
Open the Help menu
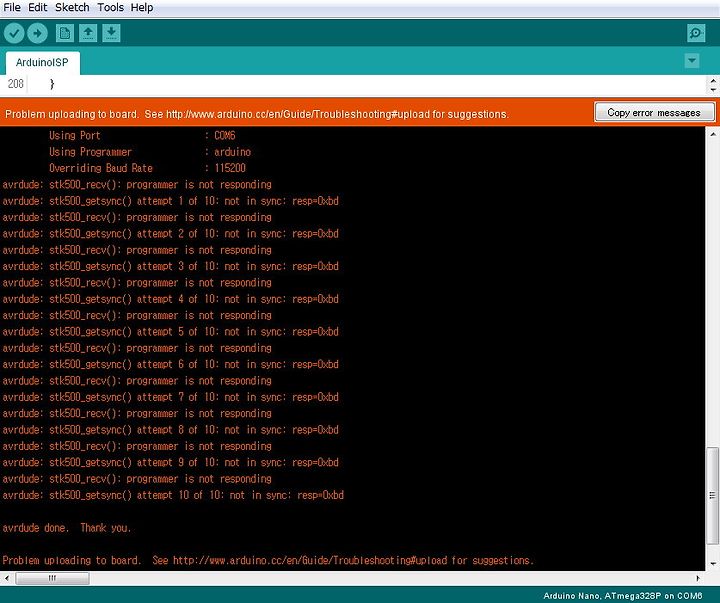click(x=142, y=7)
